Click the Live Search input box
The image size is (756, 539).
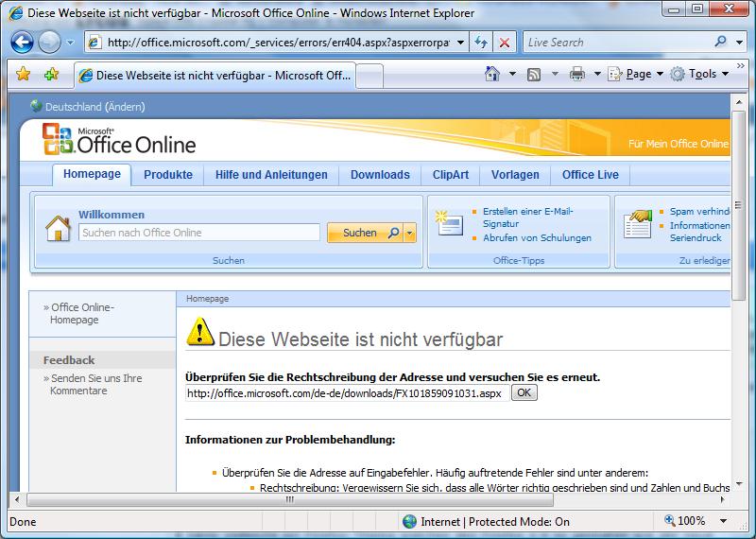tap(619, 43)
